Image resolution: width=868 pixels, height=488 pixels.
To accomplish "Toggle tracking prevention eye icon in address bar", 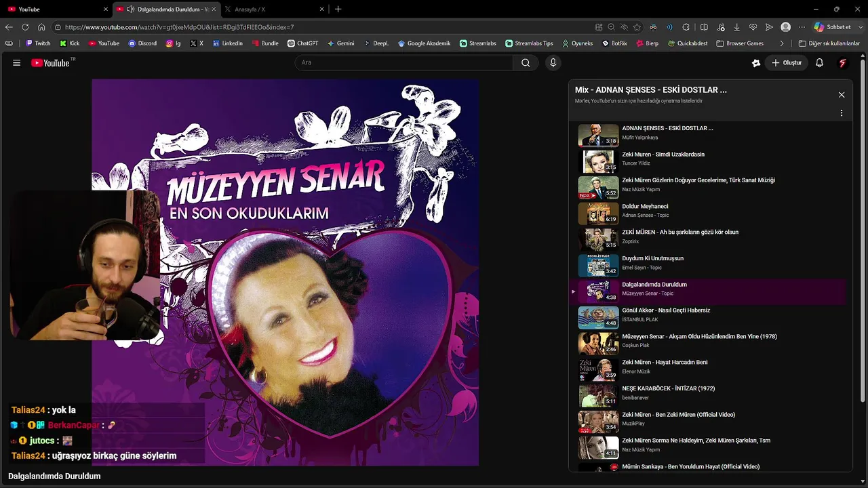I will pos(624,27).
